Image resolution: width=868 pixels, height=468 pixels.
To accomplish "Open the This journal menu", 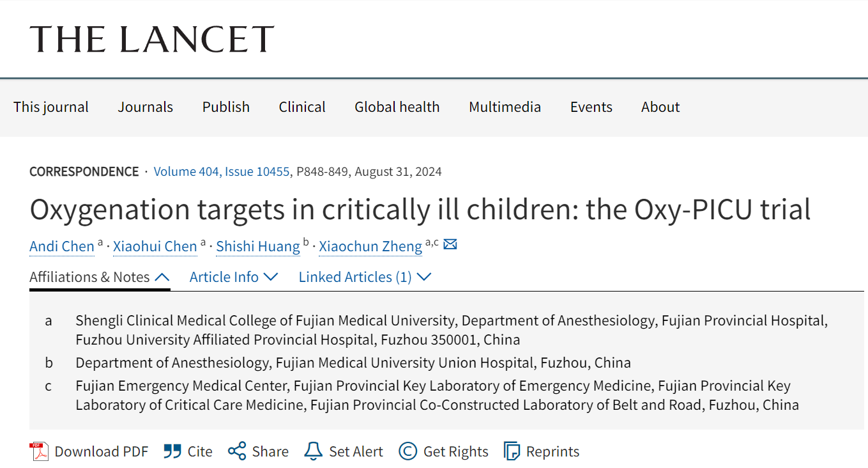I will click(x=51, y=107).
